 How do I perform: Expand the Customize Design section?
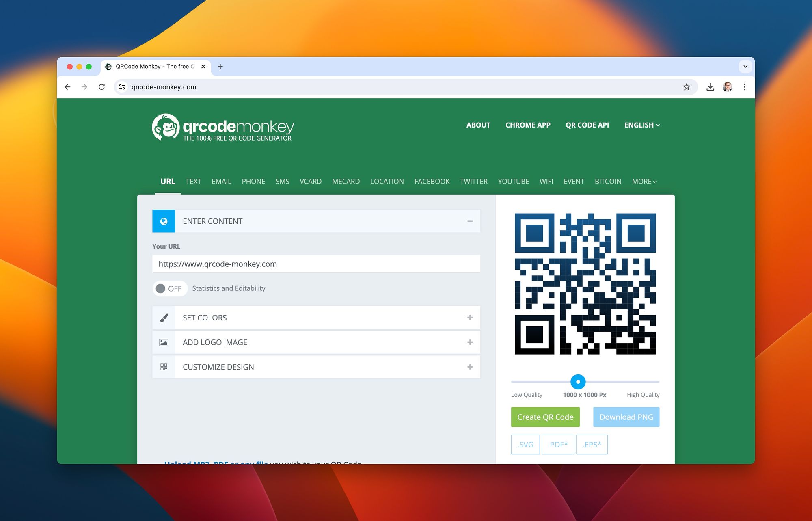coord(470,367)
